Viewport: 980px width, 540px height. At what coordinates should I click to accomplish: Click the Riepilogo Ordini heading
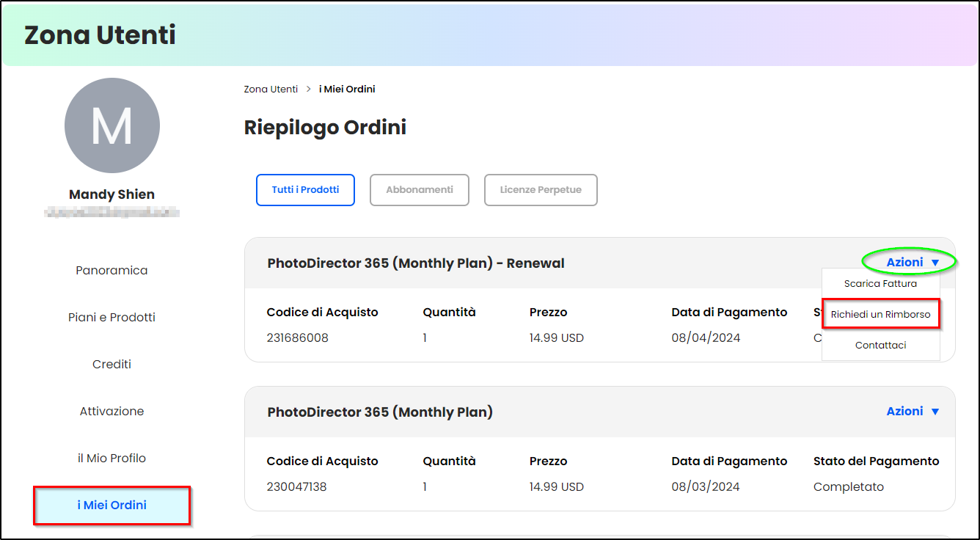click(325, 127)
